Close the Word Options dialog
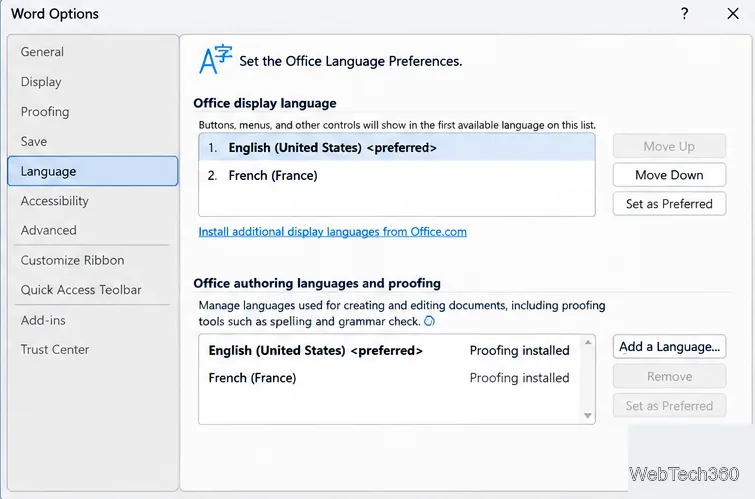Image resolution: width=755 pixels, height=499 pixels. (733, 13)
